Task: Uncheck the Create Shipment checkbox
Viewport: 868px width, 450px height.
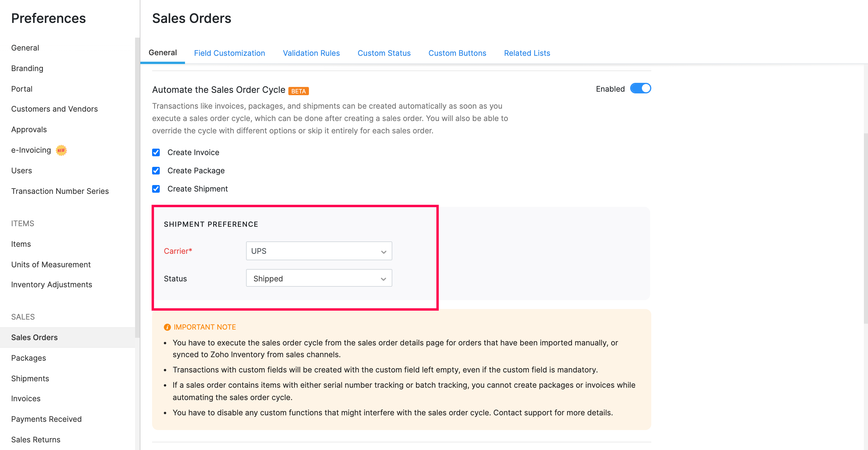Action: pos(156,189)
